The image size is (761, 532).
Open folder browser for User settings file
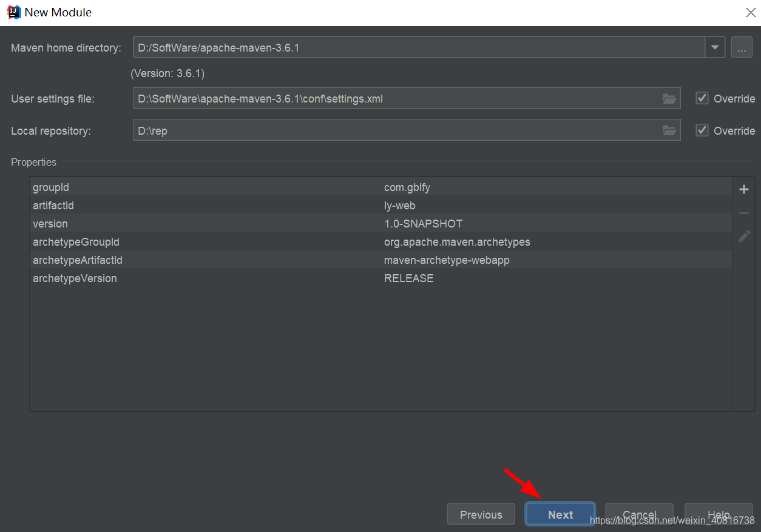pyautogui.click(x=669, y=99)
